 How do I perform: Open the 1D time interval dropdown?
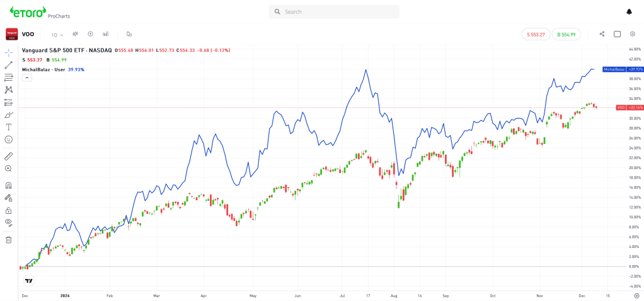point(57,35)
